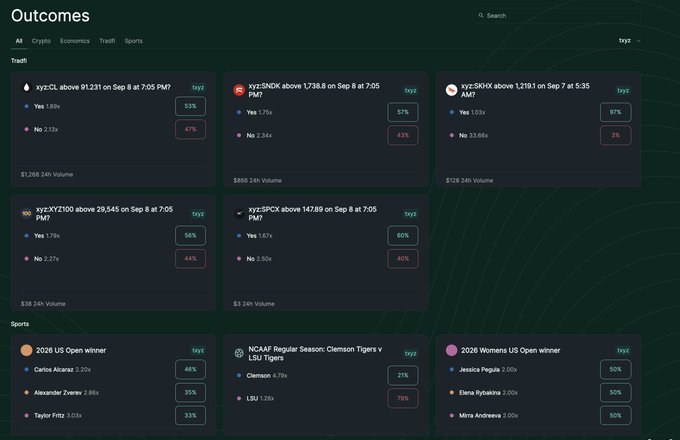The width and height of the screenshot is (680, 440).
Task: Pick Alexander Zverev 35% button
Action: 190,392
